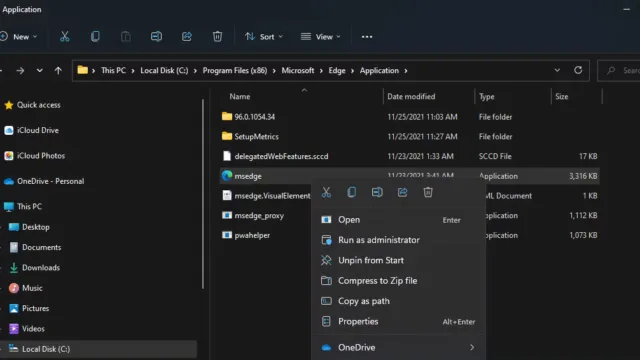Screen dimensions: 640x360
Task: Click the Search box
Action: pos(619,71)
